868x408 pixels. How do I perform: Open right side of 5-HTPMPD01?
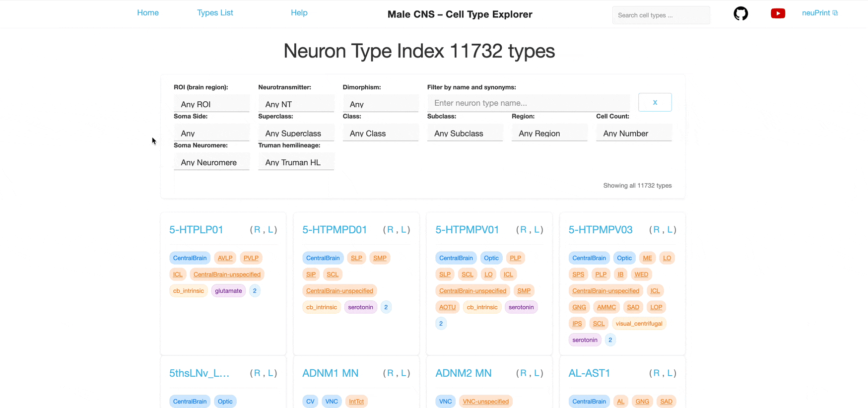pyautogui.click(x=390, y=230)
